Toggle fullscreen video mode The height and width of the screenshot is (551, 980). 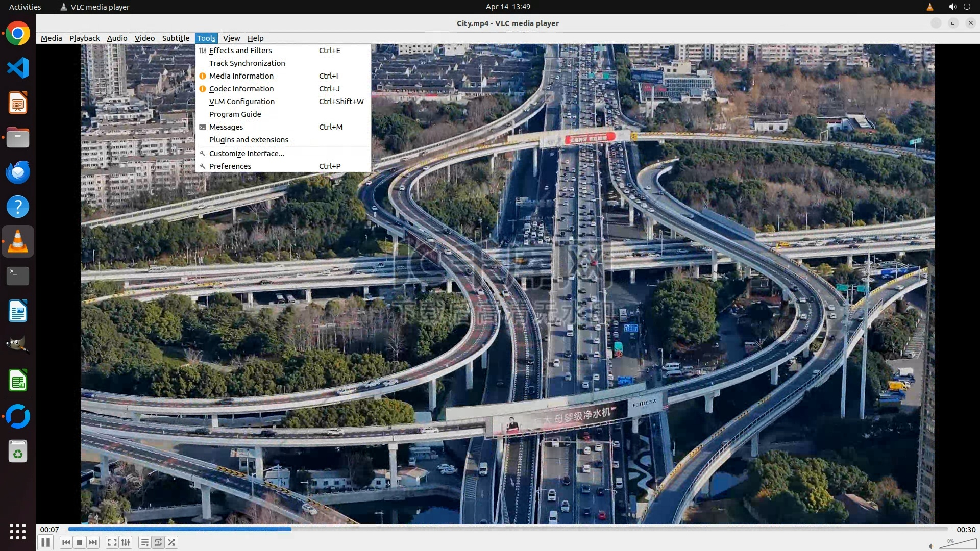(112, 542)
